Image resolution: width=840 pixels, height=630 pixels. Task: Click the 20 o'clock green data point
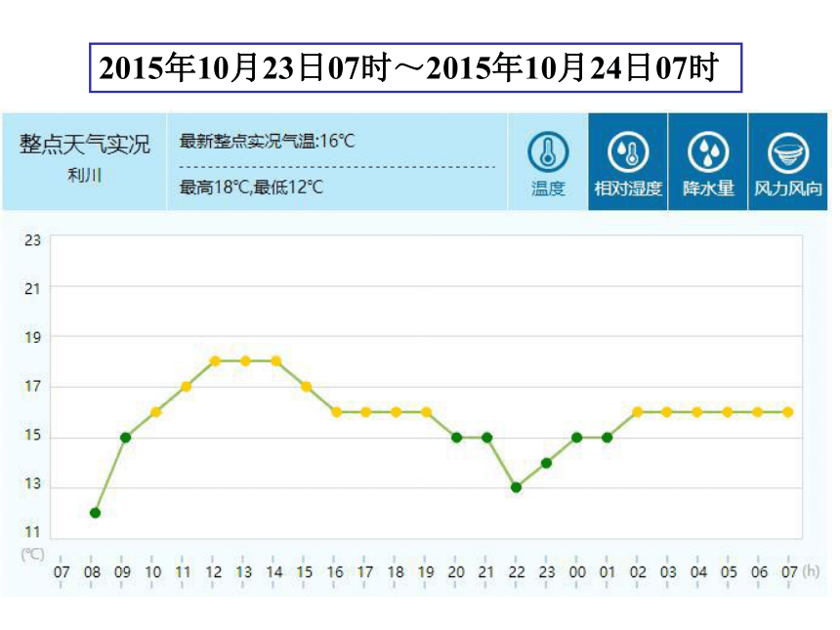[456, 438]
